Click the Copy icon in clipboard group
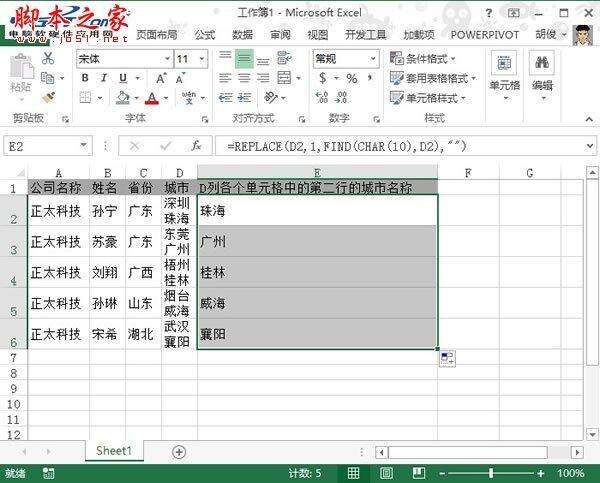Image resolution: width=600 pixels, height=483 pixels. click(47, 78)
